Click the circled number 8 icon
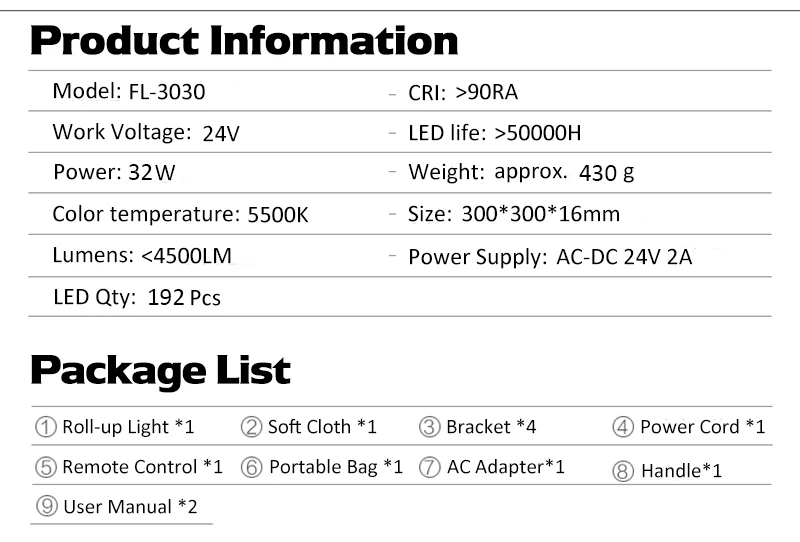This screenshot has width=800, height=542. 623,471
